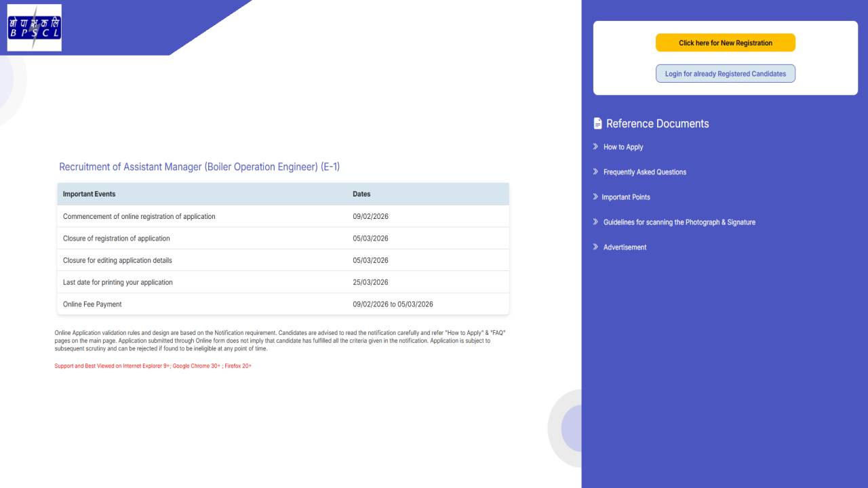Open Guidelines for scanning the Photograph & Signature

click(679, 222)
